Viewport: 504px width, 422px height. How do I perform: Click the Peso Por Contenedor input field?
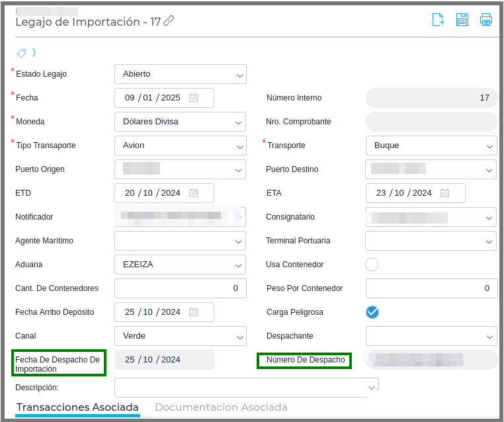(x=431, y=288)
